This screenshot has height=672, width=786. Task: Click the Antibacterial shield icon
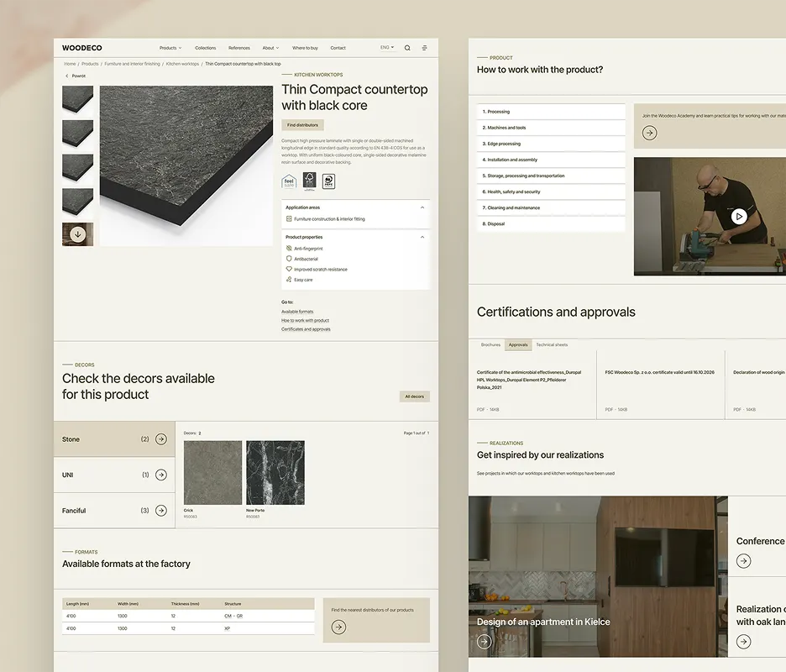click(x=289, y=259)
